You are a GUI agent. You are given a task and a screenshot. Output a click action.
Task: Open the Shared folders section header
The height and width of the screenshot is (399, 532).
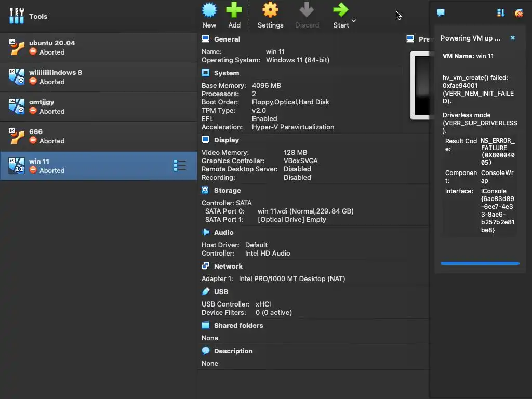tap(238, 325)
